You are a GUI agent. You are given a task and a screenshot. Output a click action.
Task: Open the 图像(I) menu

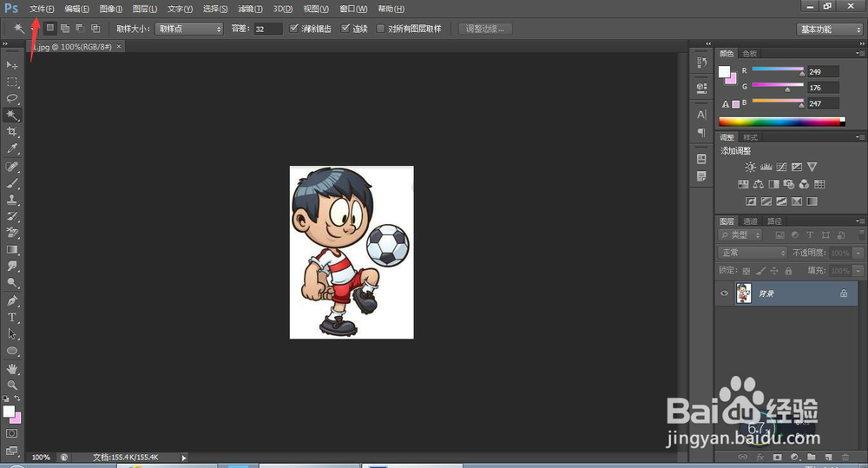[x=111, y=9]
